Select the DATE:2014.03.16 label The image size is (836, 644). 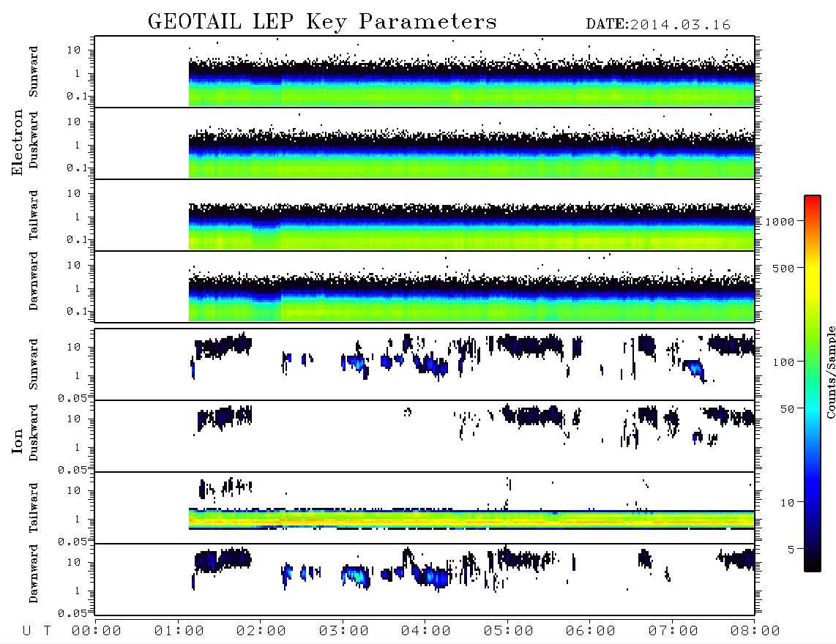658,25
